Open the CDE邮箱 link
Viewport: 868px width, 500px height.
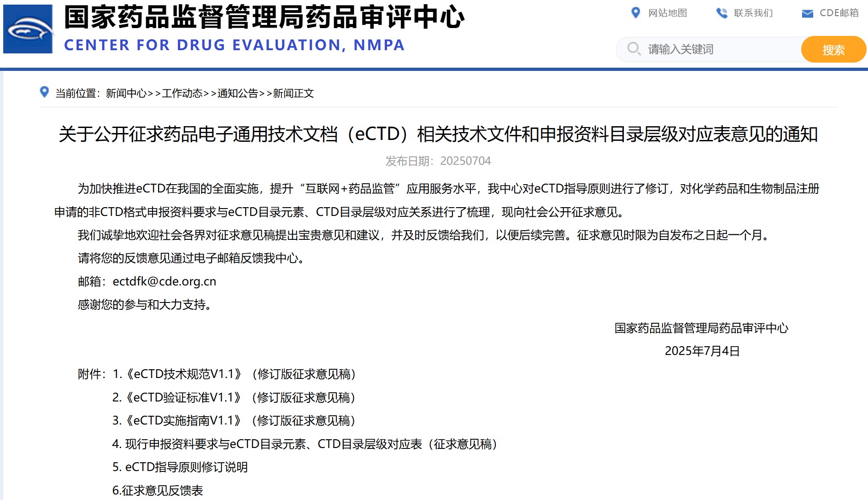[839, 13]
